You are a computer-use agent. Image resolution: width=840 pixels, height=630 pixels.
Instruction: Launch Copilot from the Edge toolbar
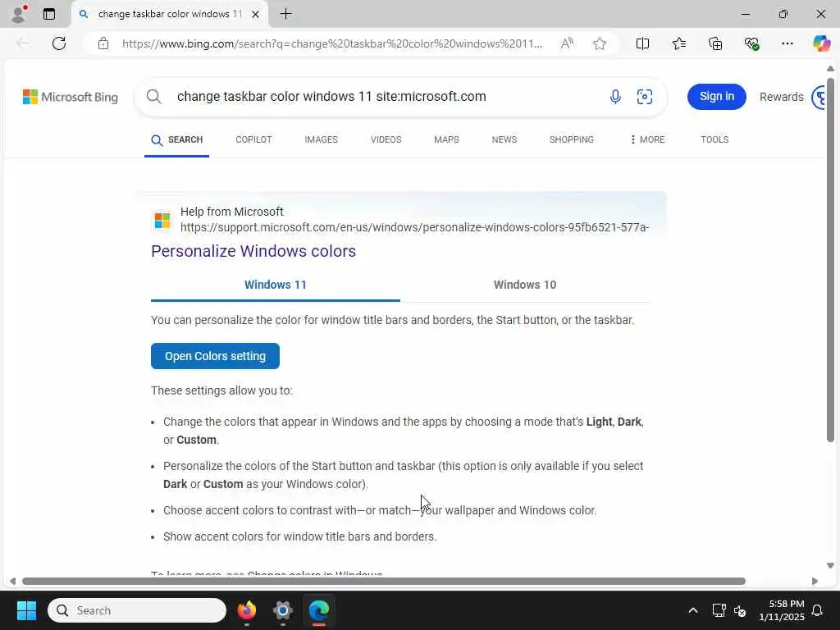(821, 43)
